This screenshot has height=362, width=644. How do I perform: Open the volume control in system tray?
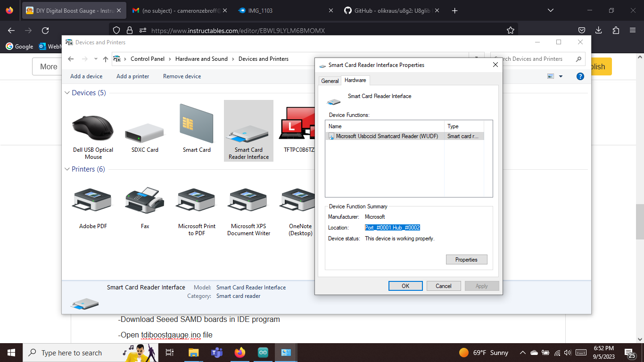568,353
